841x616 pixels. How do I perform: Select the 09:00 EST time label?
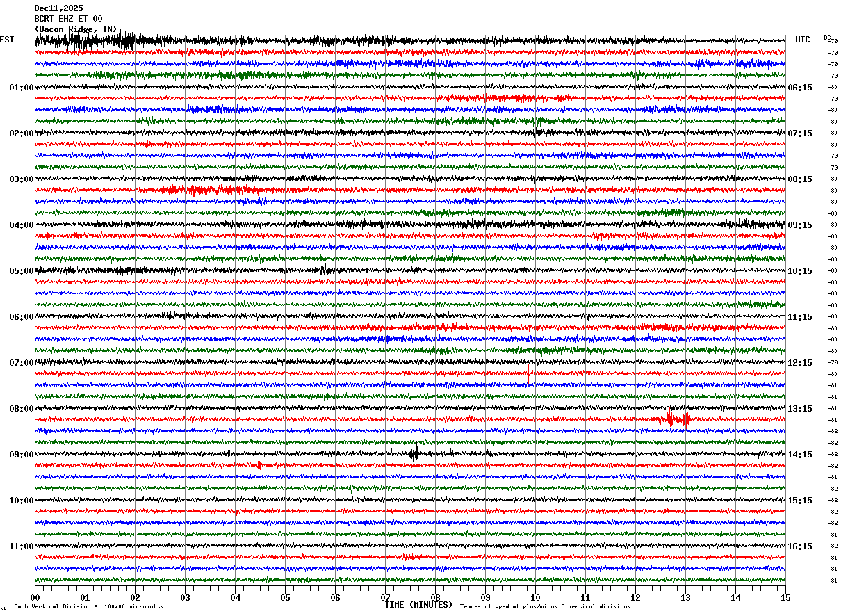pyautogui.click(x=22, y=455)
